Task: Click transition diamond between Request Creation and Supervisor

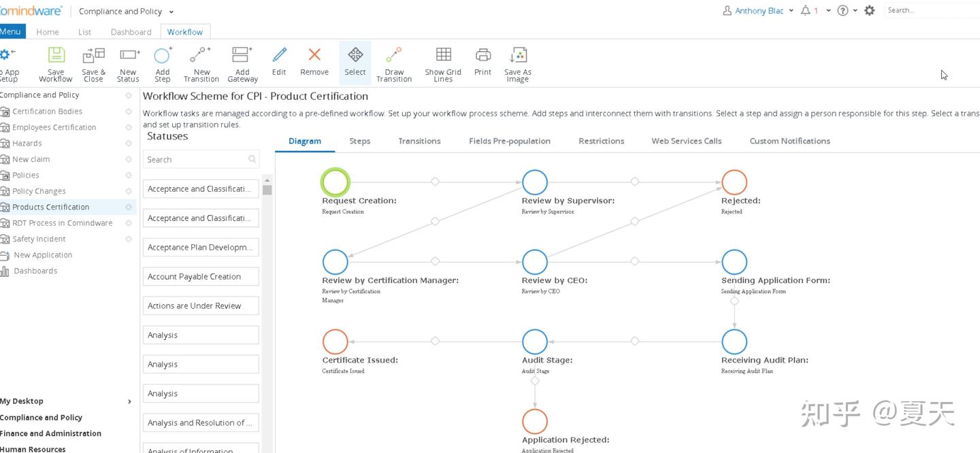Action: coord(435,182)
